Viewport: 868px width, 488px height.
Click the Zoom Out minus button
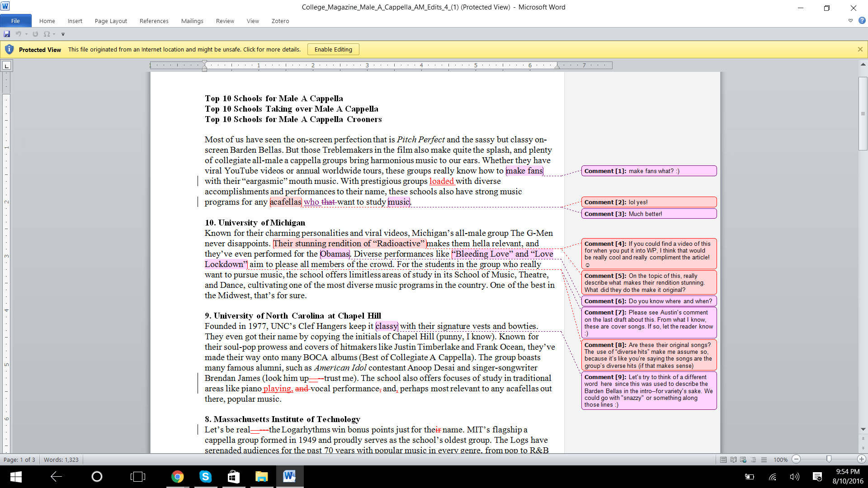click(x=797, y=459)
